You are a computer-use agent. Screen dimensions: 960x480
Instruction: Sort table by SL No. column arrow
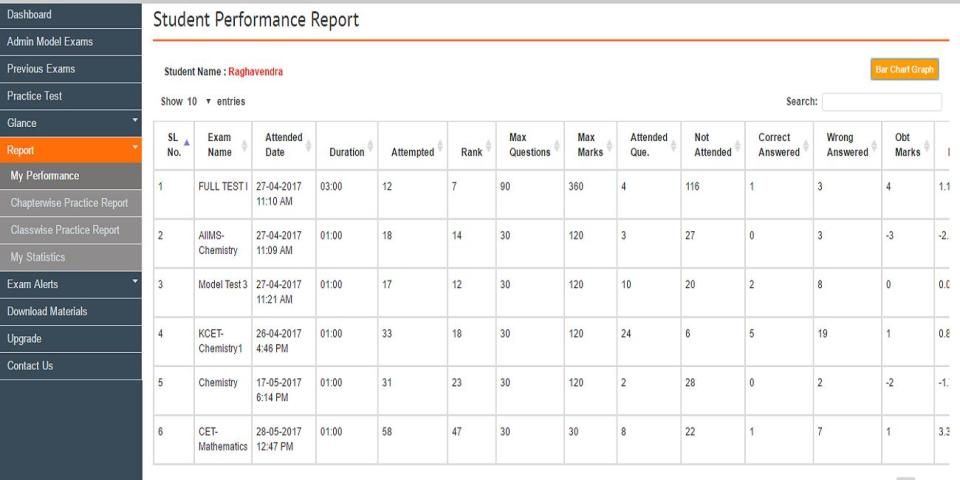pos(184,144)
